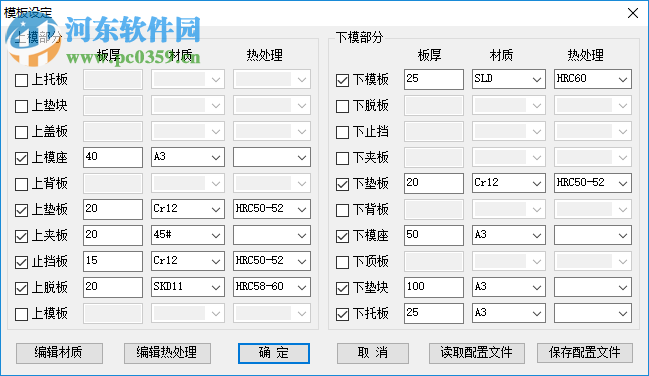
Task: Focus 下托板 thickness field with 25
Action: pyautogui.click(x=434, y=313)
